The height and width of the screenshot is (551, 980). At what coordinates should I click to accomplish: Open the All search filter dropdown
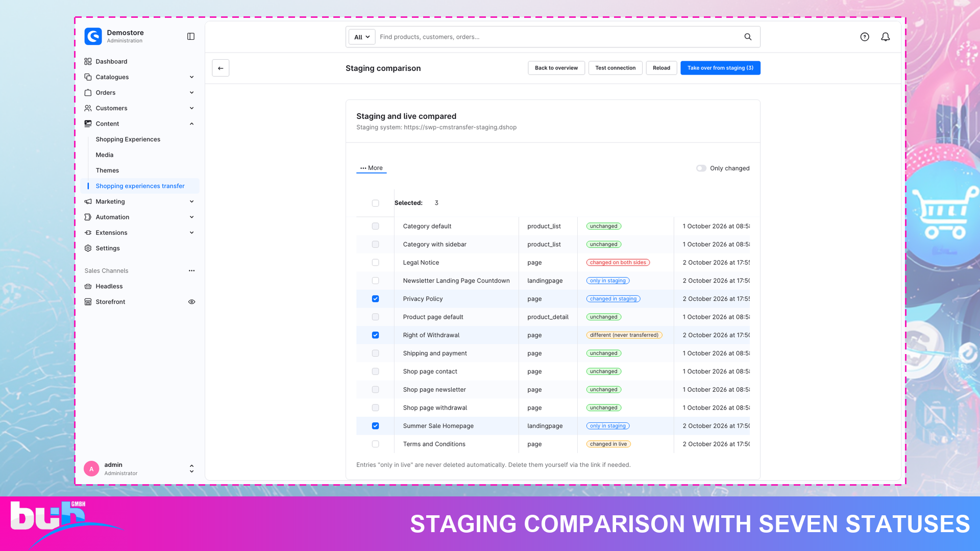362,37
